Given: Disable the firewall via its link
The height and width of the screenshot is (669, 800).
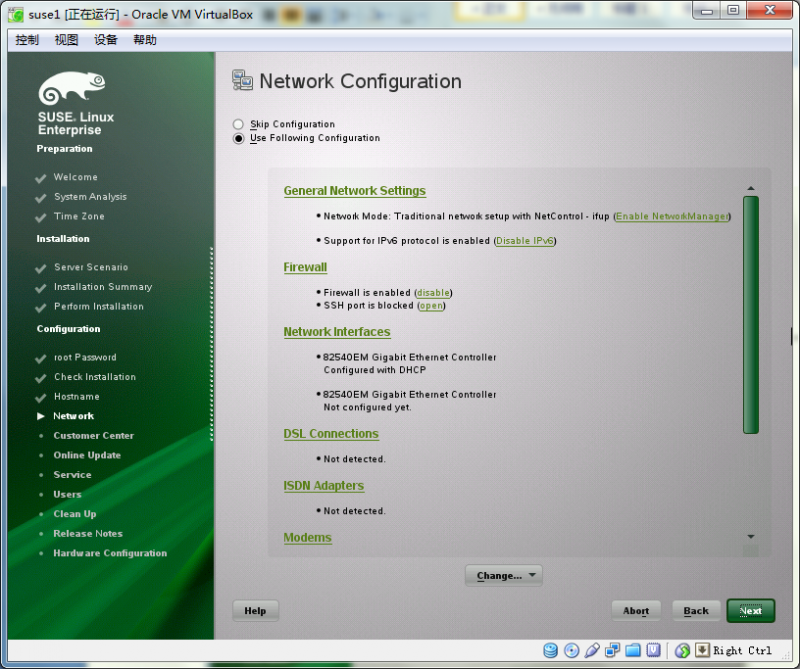Looking at the screenshot, I should coord(432,292).
